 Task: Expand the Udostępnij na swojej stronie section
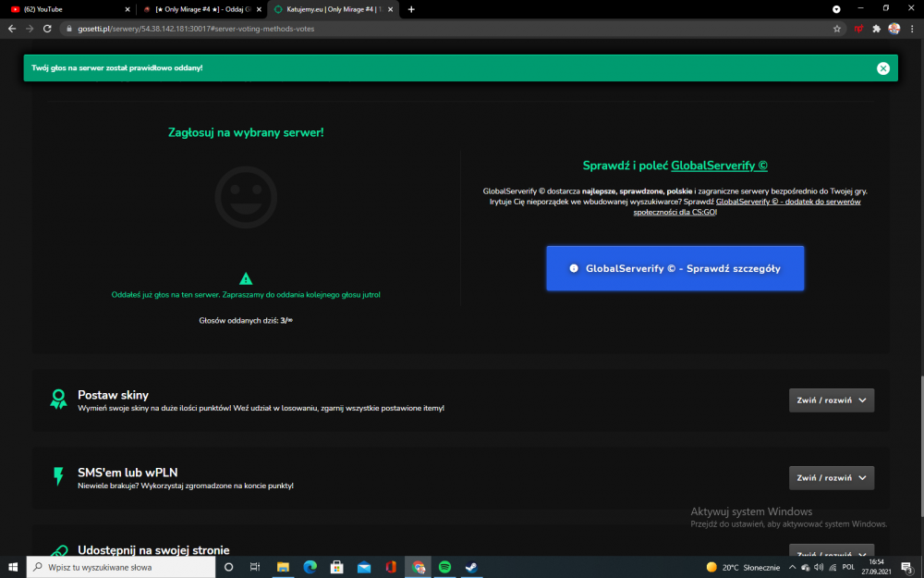[x=832, y=553]
